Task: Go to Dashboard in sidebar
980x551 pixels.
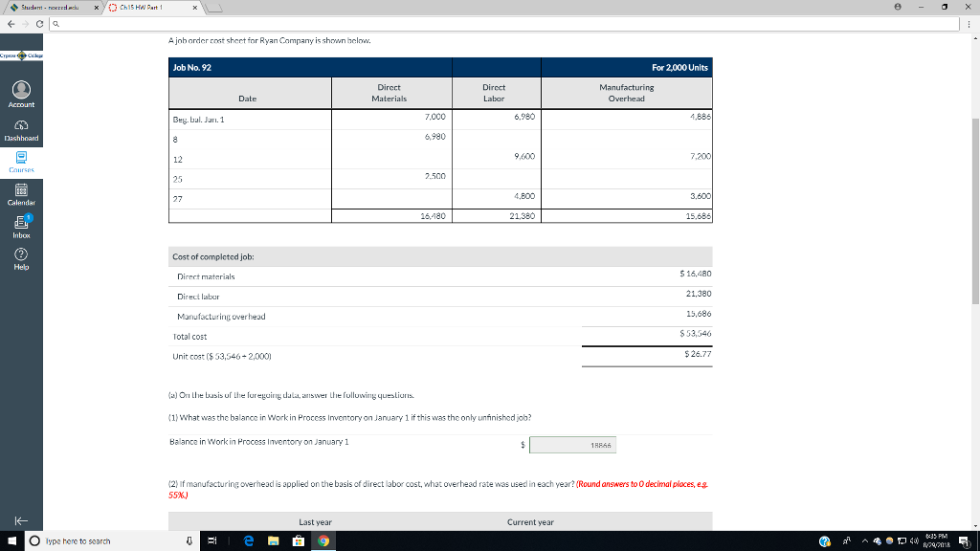Action: pos(21,130)
